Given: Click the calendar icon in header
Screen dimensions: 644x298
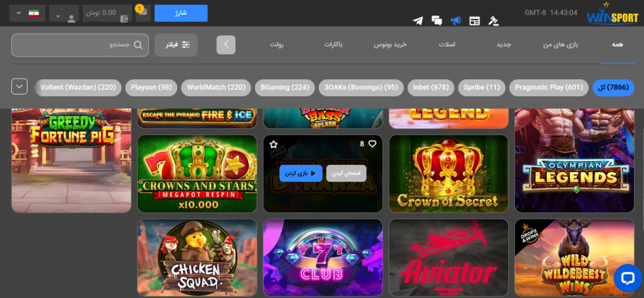Looking at the screenshot, I should (x=475, y=21).
